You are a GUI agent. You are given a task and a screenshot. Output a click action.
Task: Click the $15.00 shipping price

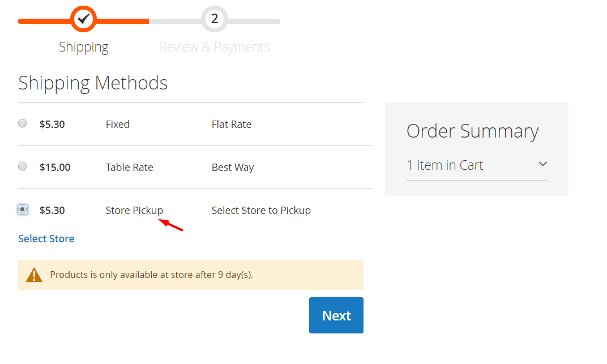coord(55,168)
